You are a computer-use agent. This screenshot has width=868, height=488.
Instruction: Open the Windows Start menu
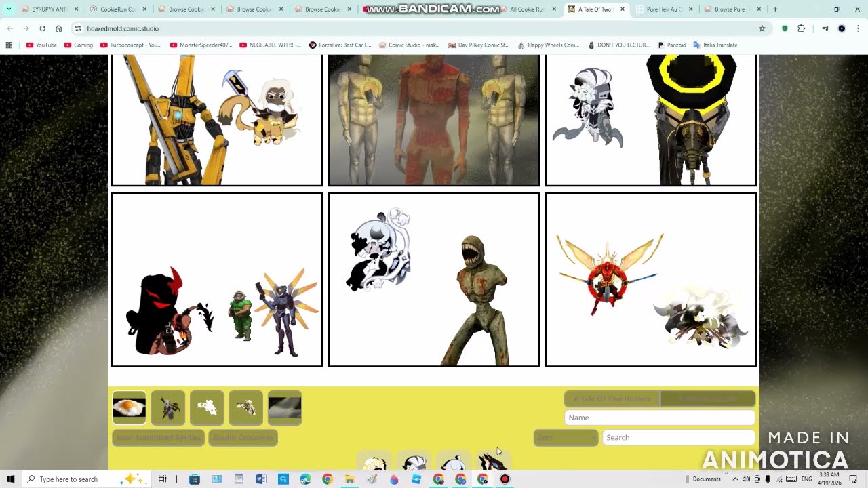click(10, 479)
